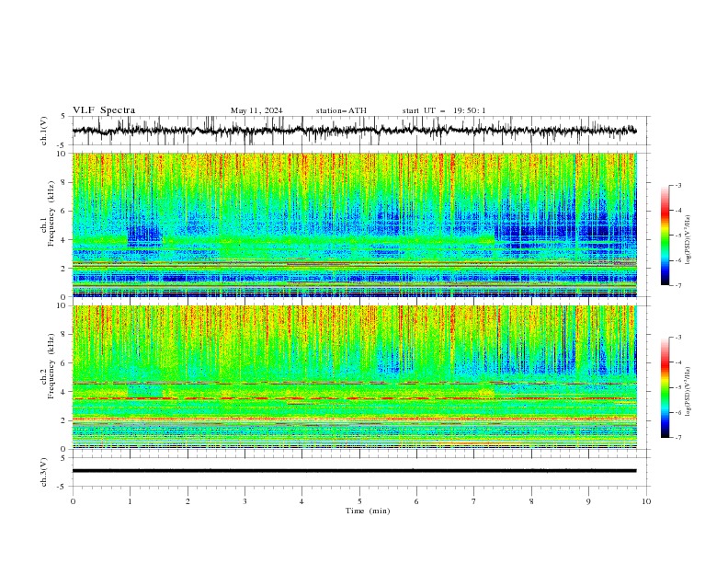This screenshot has width=728, height=563.
Task: Click the time axis tick label '5'
Action: click(359, 501)
